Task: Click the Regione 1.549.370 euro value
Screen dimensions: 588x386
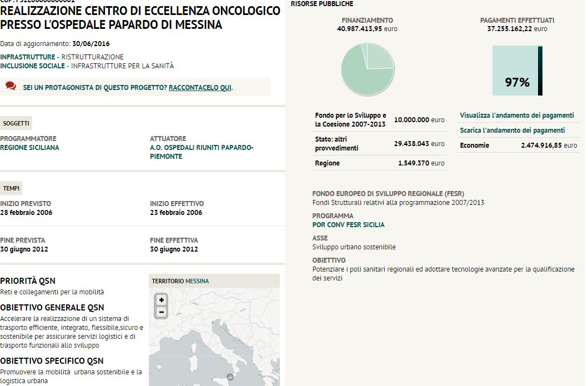Action: coord(421,163)
